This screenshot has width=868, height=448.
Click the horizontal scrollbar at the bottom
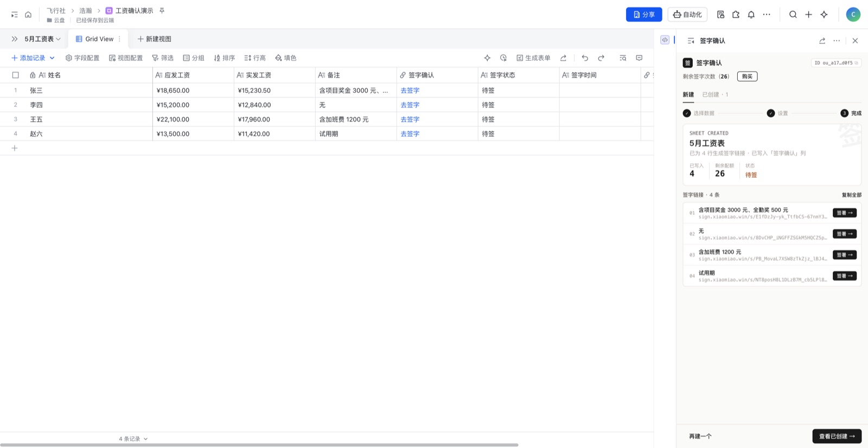point(259,445)
